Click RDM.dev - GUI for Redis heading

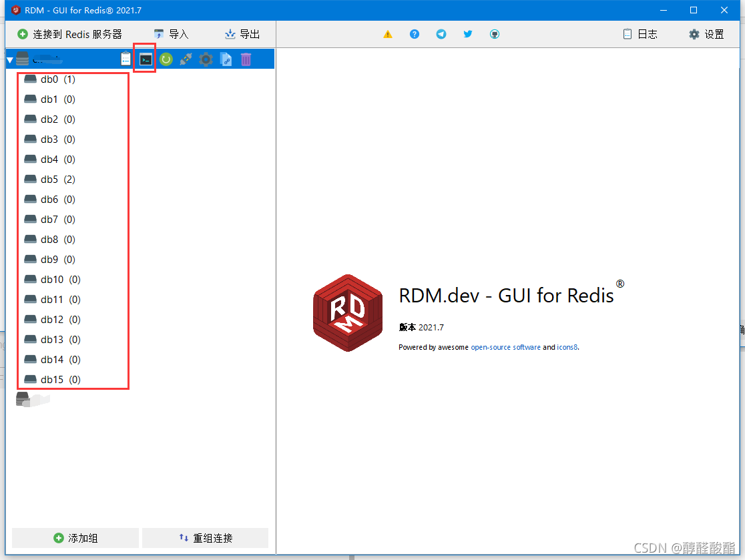click(506, 296)
